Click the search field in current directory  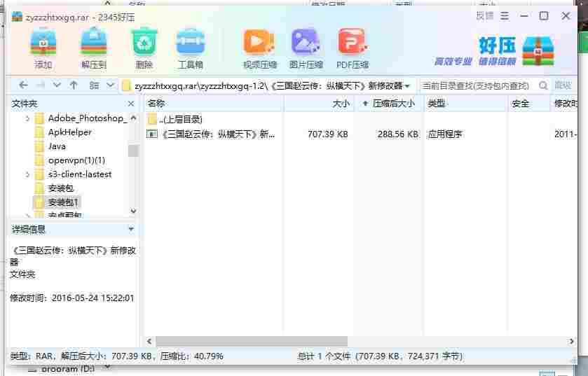point(477,85)
